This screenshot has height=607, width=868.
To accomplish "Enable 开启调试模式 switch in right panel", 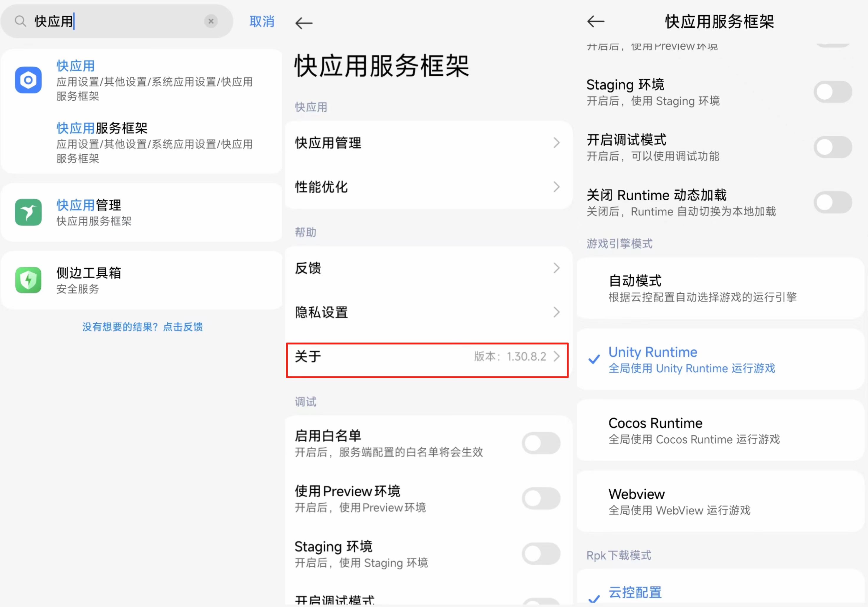I will click(833, 147).
